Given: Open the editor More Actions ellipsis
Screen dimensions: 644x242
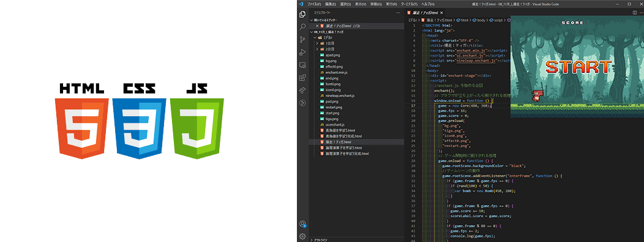Looking at the screenshot, I should pos(641,13).
